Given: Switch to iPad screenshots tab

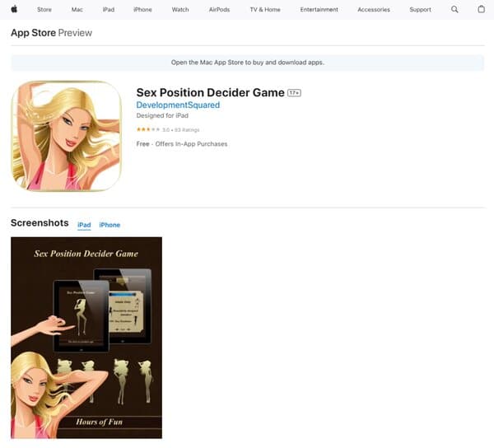Looking at the screenshot, I should pyautogui.click(x=84, y=225).
